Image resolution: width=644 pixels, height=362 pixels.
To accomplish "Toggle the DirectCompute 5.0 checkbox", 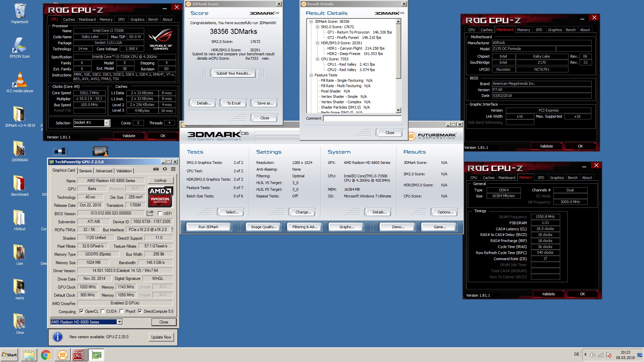I will pos(140,311).
